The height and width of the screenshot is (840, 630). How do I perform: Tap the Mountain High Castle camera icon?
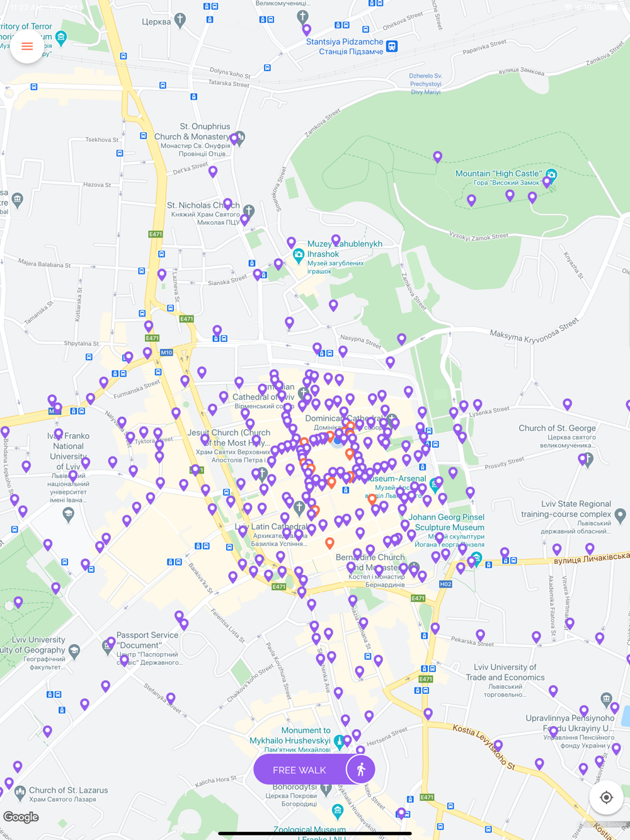[551, 174]
